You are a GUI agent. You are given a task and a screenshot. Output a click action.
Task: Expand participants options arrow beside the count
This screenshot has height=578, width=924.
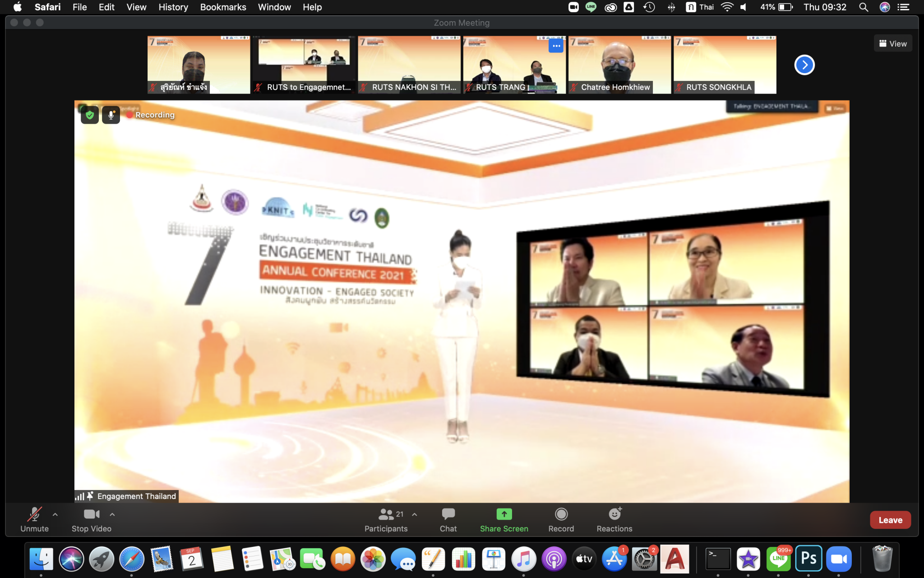pyautogui.click(x=415, y=514)
